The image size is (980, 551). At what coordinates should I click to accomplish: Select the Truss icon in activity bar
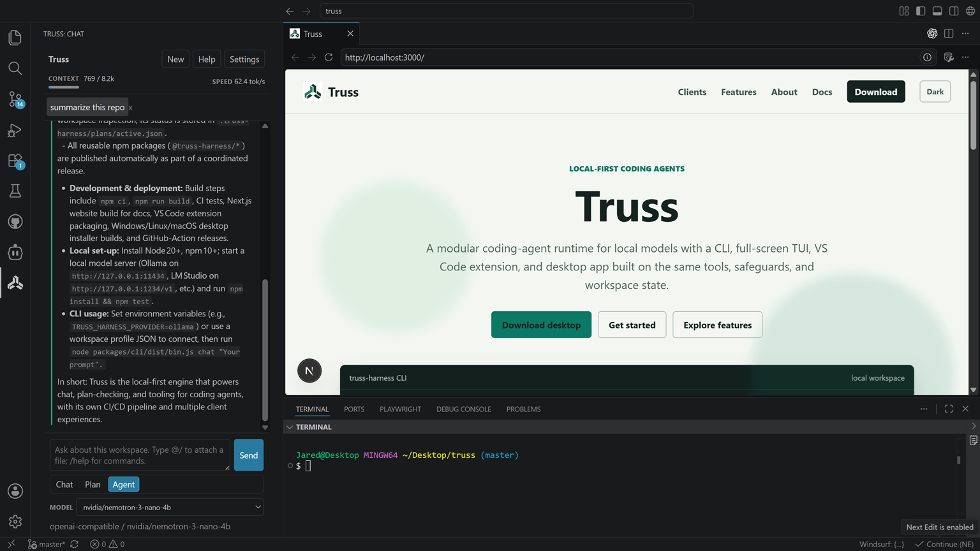tap(15, 283)
